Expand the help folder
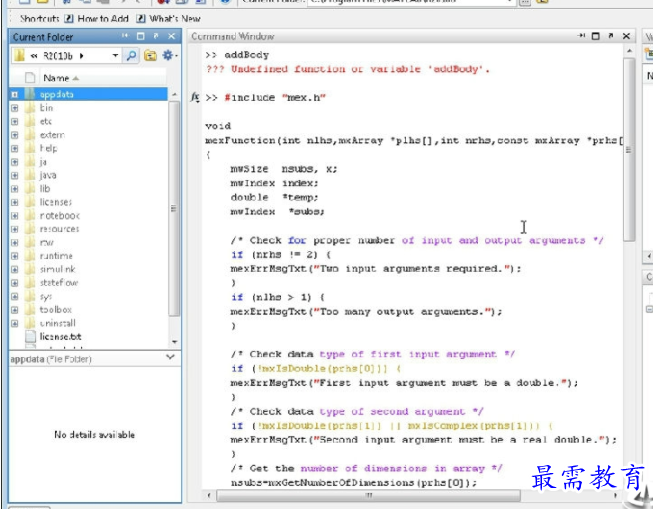The height and width of the screenshot is (509, 653). point(15,148)
